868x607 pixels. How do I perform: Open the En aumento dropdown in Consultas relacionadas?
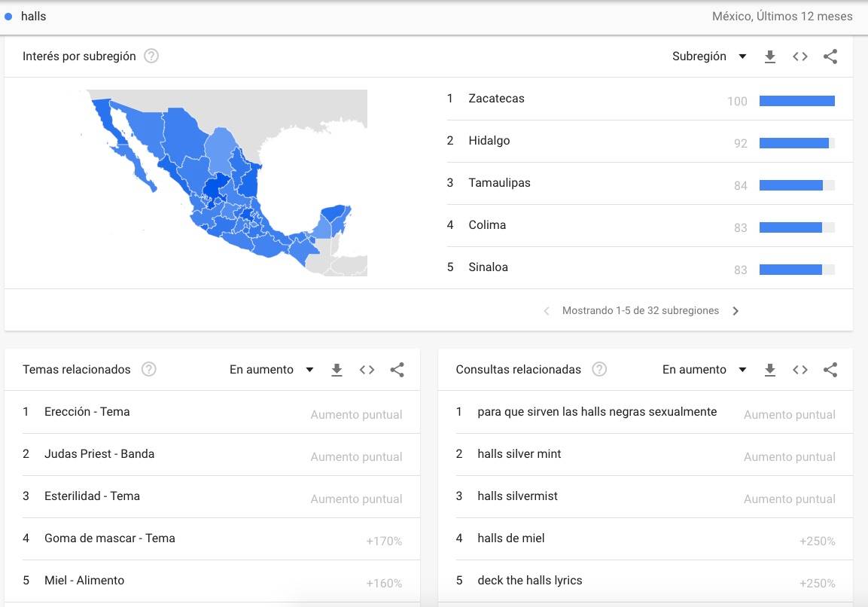pos(702,370)
